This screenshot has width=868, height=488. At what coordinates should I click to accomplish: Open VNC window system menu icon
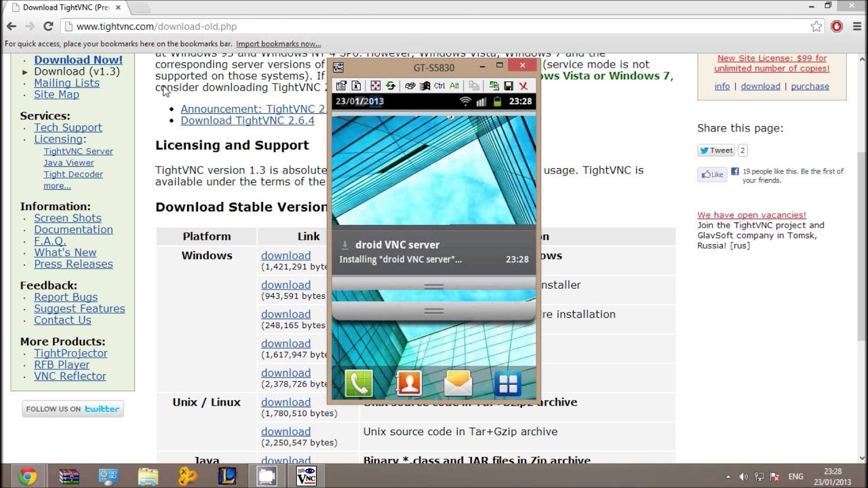click(x=338, y=67)
